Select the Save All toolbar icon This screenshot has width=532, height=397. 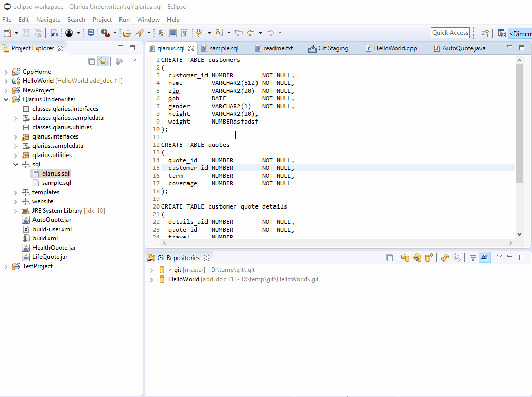click(x=37, y=32)
